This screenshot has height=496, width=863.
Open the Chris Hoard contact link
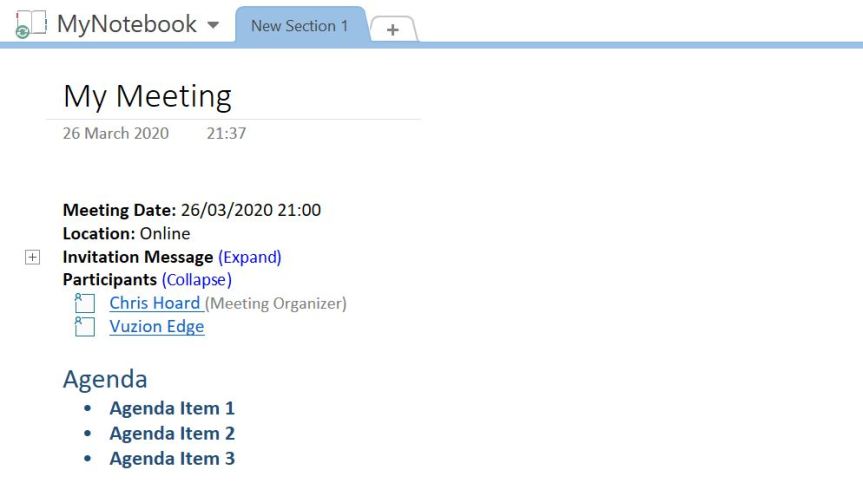[x=155, y=303]
